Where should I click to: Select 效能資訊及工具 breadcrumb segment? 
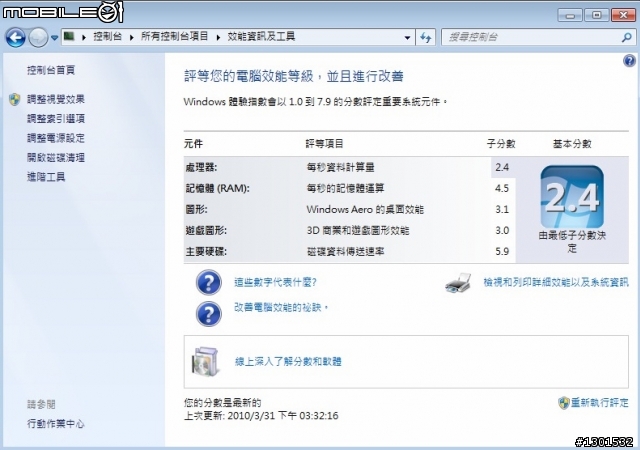(261, 37)
